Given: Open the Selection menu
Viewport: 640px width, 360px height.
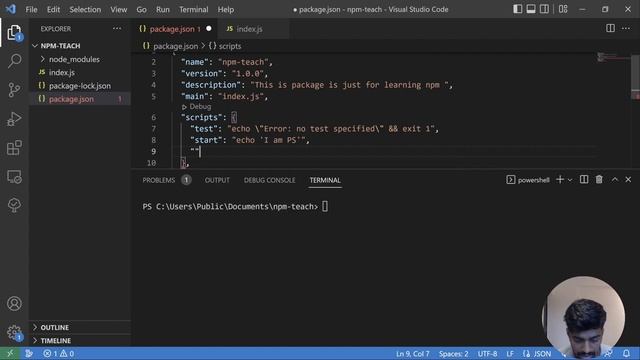Looking at the screenshot, I should [x=85, y=9].
